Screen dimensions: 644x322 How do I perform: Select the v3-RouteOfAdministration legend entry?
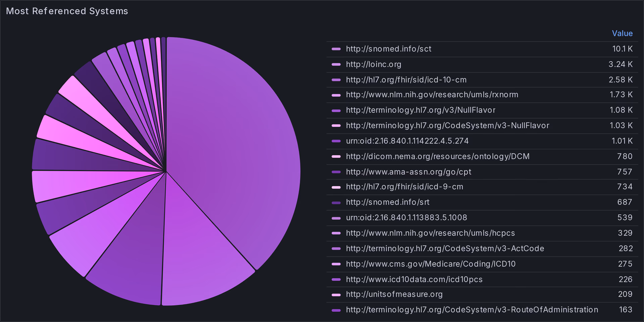pos(472,310)
